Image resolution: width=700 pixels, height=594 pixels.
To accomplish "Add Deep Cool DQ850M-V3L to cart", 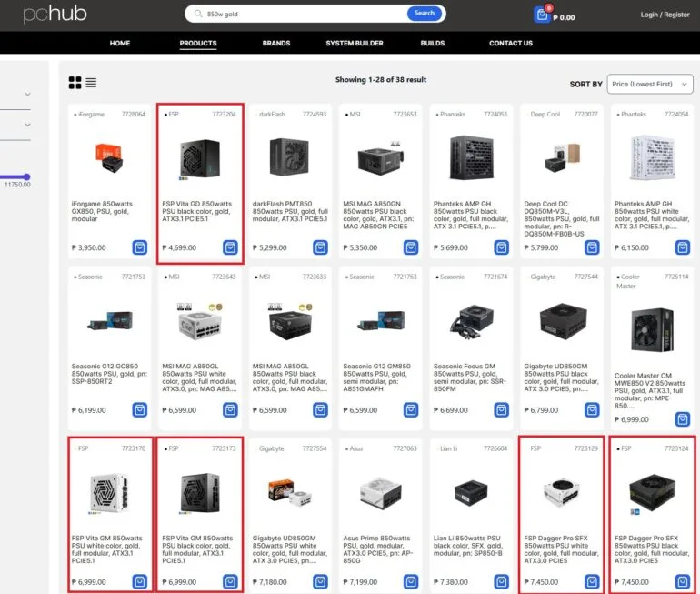I will [592, 247].
